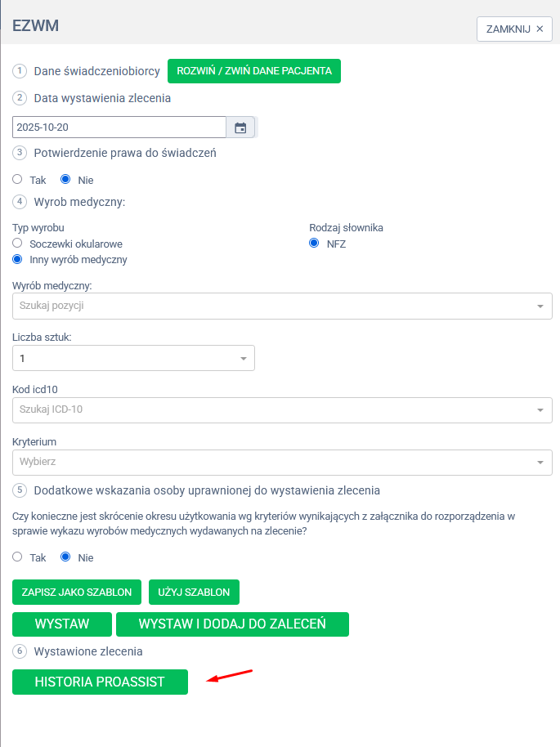Image resolution: width=560 pixels, height=747 pixels.
Task: Click ZAPISZ JAKO SZABLON button
Action: [77, 592]
